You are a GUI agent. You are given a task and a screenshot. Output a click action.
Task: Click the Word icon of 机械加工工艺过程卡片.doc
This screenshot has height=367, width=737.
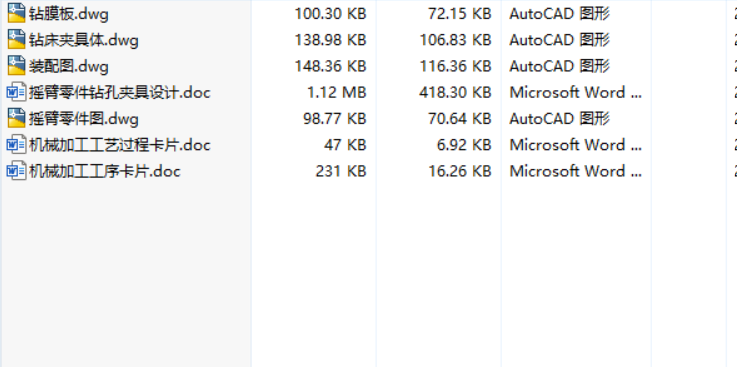pyautogui.click(x=16, y=144)
